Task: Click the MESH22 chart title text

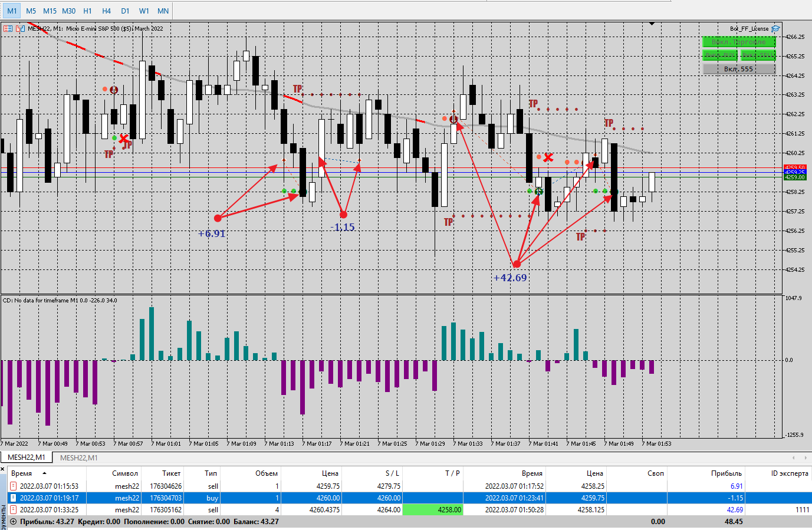Action: tap(96, 28)
